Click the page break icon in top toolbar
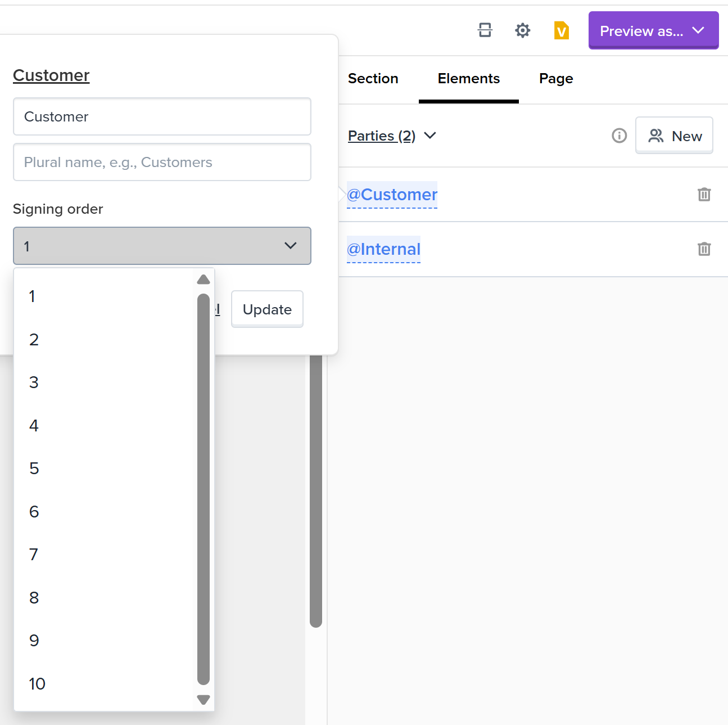Screen dimensions: 728x725 click(485, 30)
